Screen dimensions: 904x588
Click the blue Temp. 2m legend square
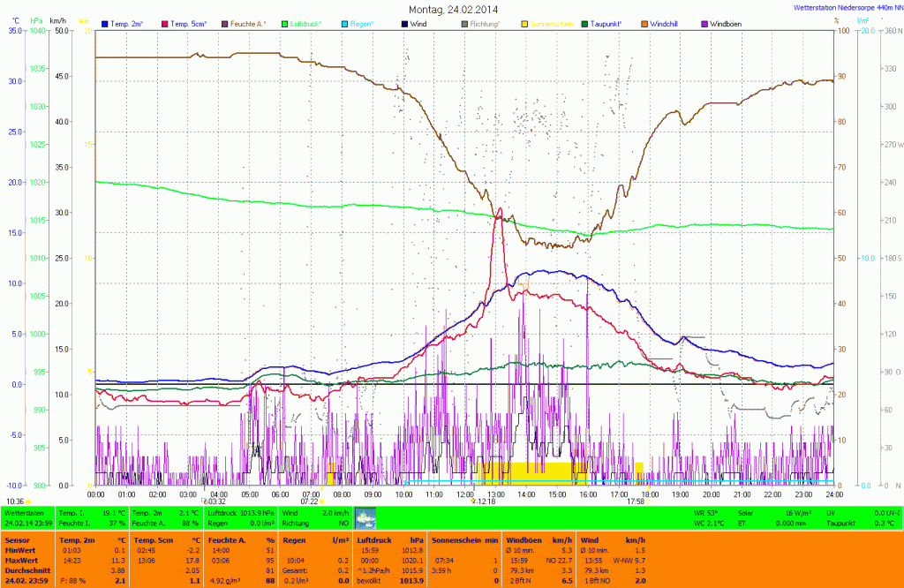106,22
